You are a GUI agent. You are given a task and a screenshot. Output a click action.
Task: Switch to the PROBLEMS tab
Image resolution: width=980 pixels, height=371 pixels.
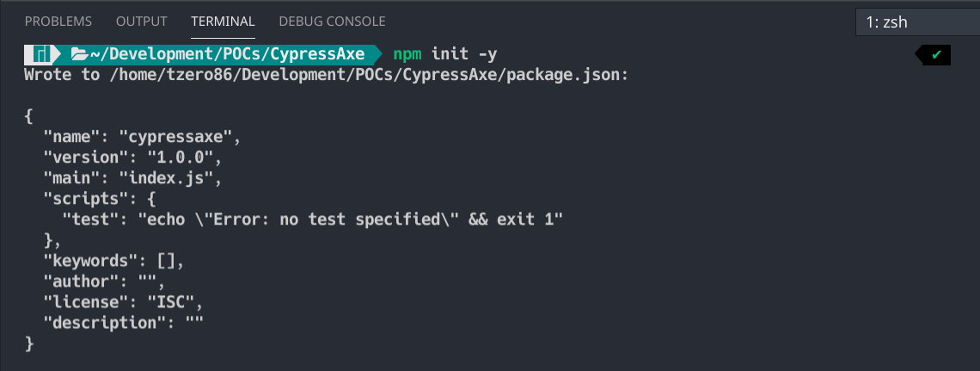[x=58, y=22]
